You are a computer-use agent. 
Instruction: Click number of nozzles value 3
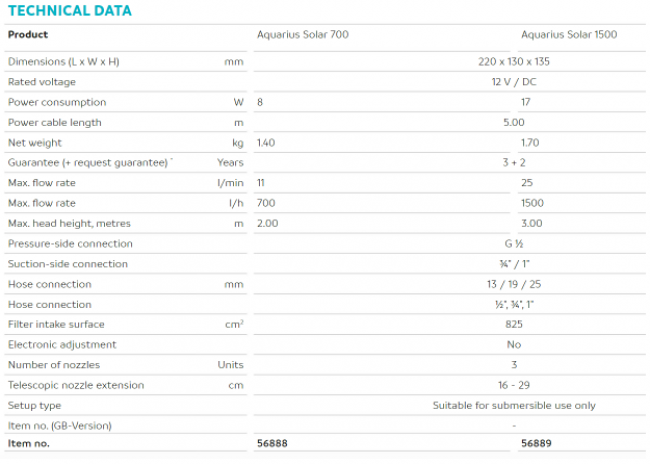pos(514,365)
